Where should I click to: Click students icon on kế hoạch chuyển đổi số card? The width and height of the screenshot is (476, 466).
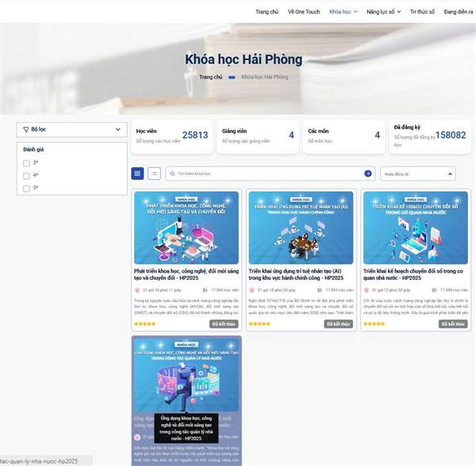pos(434,290)
